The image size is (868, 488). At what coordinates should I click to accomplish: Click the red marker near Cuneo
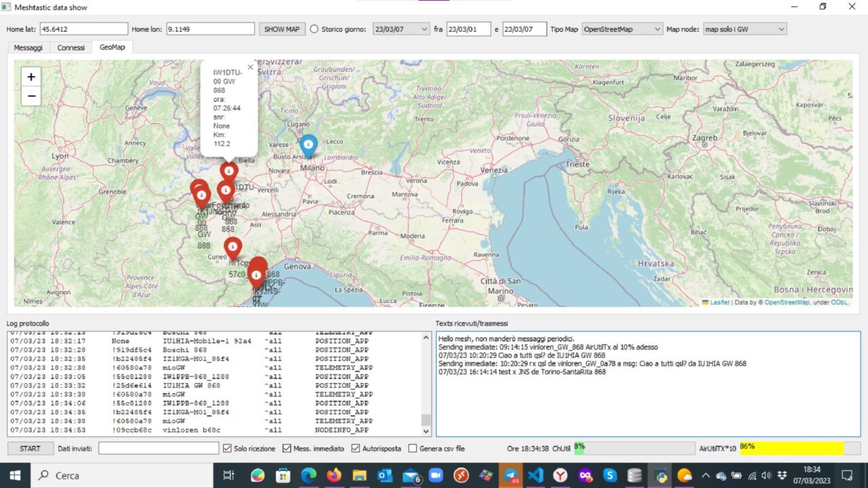click(233, 247)
